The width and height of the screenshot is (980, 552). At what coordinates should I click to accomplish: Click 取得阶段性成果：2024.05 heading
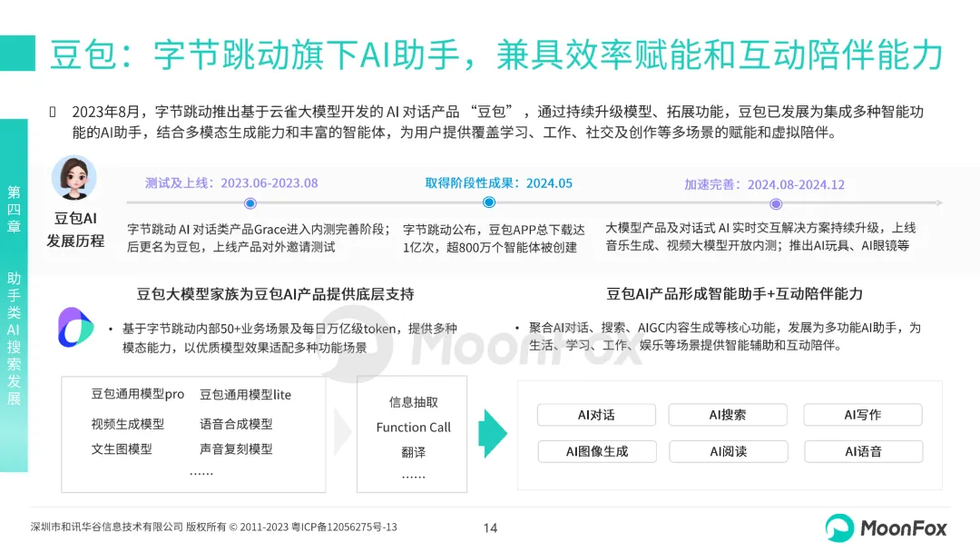(x=499, y=183)
